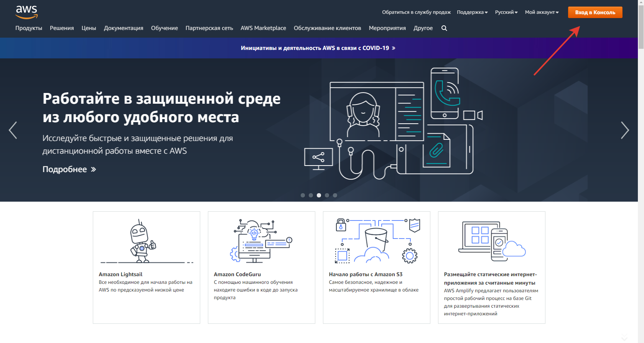The height and width of the screenshot is (343, 644).
Task: Open the Обучение menu item
Action: point(165,28)
